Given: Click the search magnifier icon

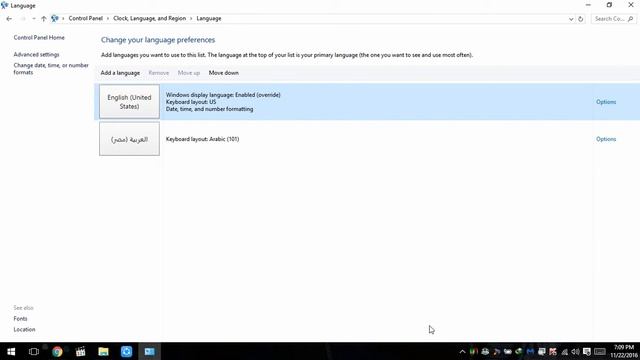Looking at the screenshot, I should 631,19.
